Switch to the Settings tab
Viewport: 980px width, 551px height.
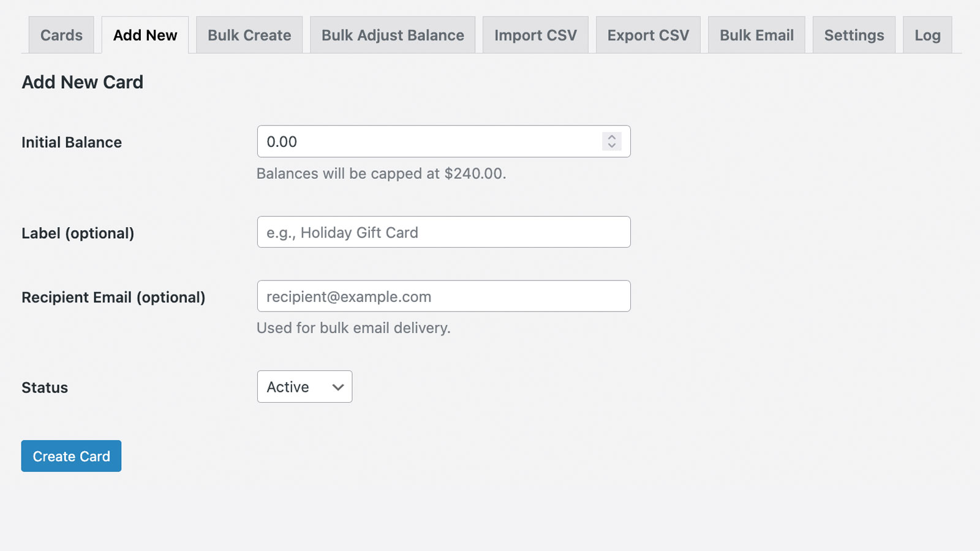click(853, 35)
